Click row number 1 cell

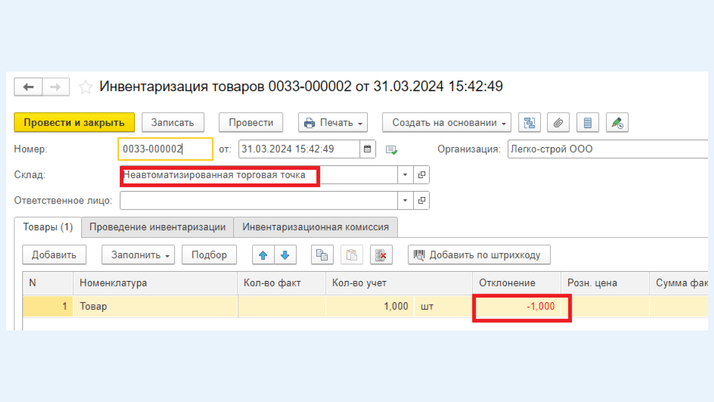pyautogui.click(x=48, y=306)
